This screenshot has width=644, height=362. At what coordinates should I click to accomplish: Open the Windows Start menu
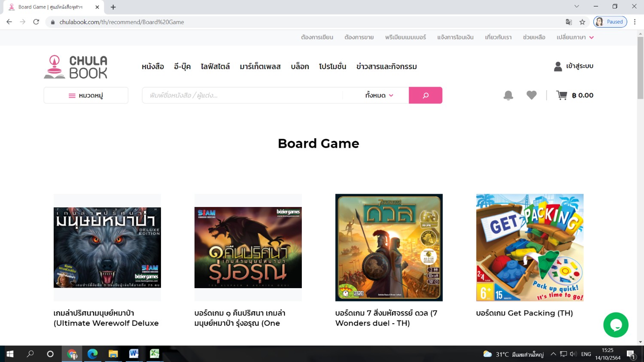pos(10,354)
